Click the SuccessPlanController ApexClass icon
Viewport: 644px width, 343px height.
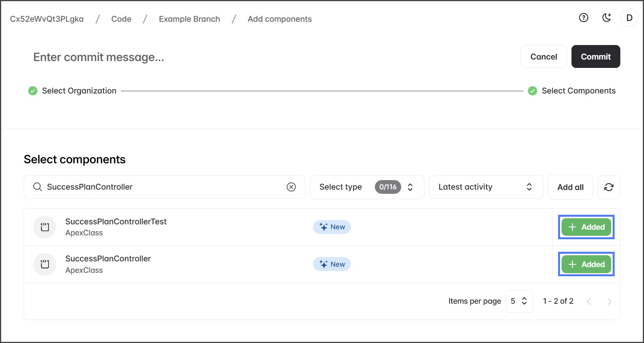(x=45, y=264)
